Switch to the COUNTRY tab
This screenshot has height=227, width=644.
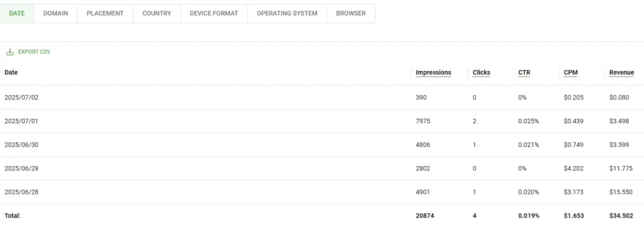pos(157,14)
